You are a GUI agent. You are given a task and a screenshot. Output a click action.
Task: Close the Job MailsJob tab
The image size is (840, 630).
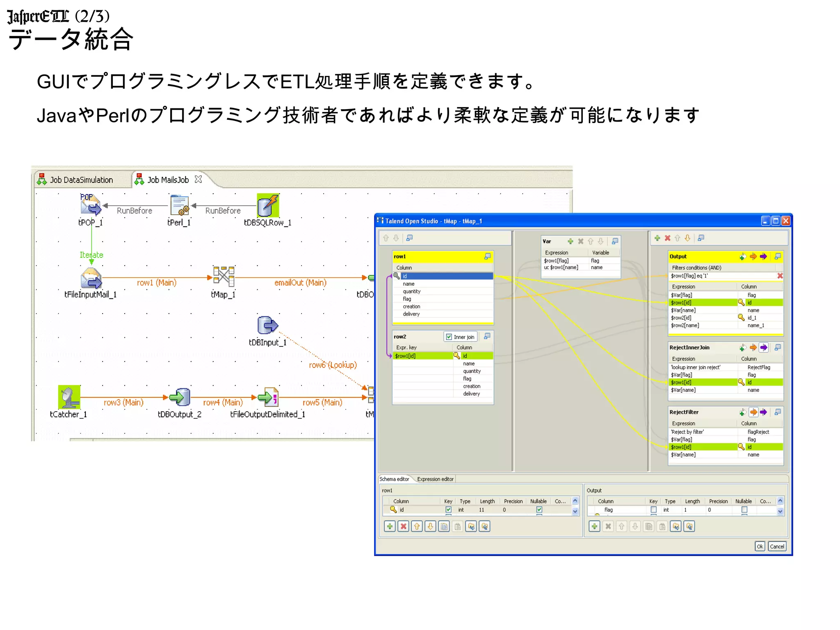199,179
